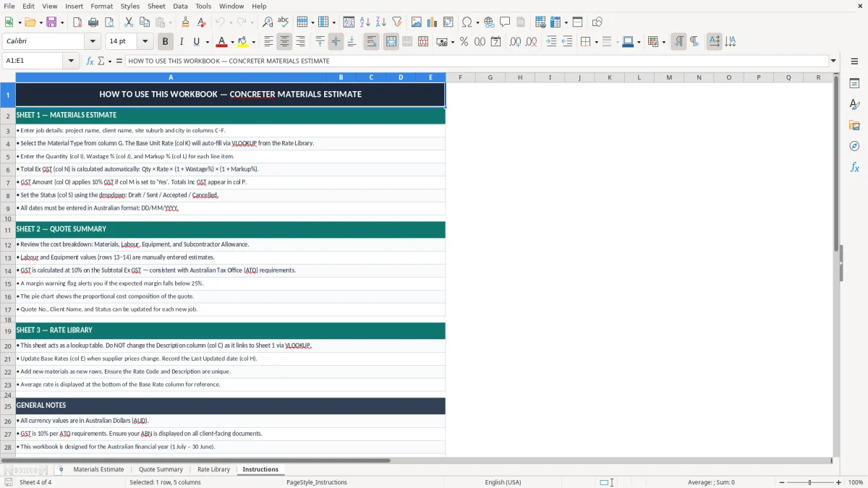Screen dimensions: 868x488
Task: Click the Format as Percent icon
Action: (x=464, y=42)
